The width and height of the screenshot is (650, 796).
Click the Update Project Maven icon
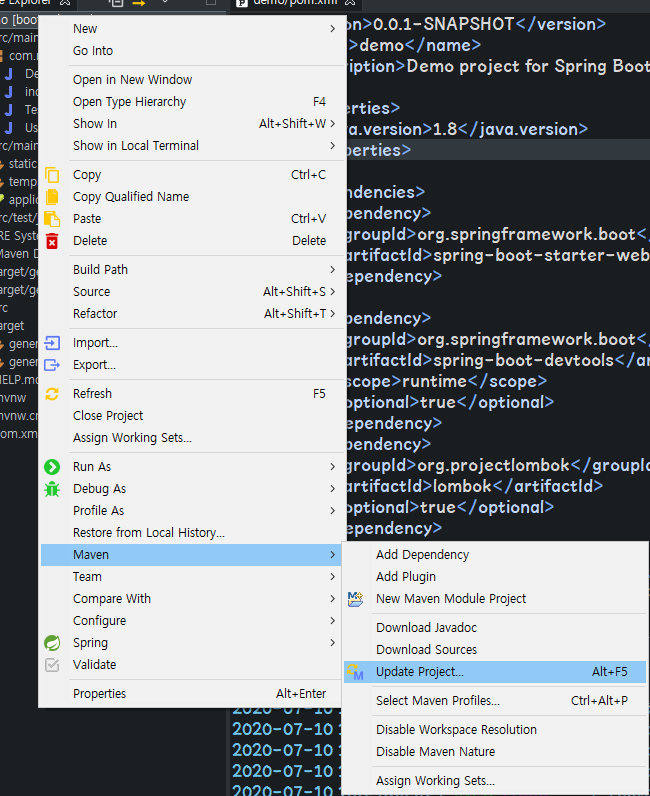click(x=355, y=672)
